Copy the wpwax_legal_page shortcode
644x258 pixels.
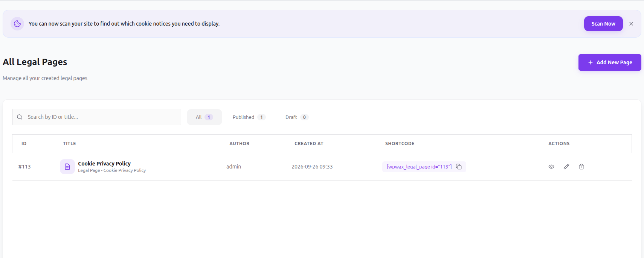click(x=459, y=167)
